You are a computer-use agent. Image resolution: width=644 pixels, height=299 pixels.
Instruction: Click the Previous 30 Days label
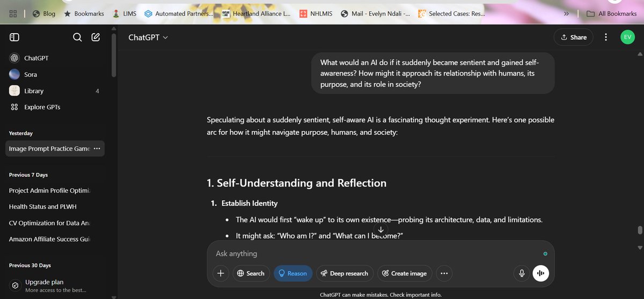[30, 266]
